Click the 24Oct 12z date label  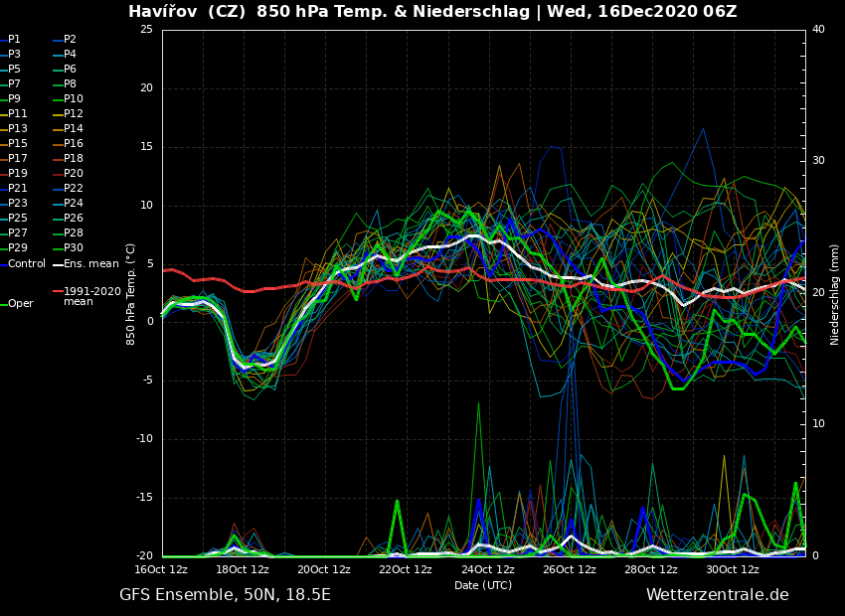(487, 569)
